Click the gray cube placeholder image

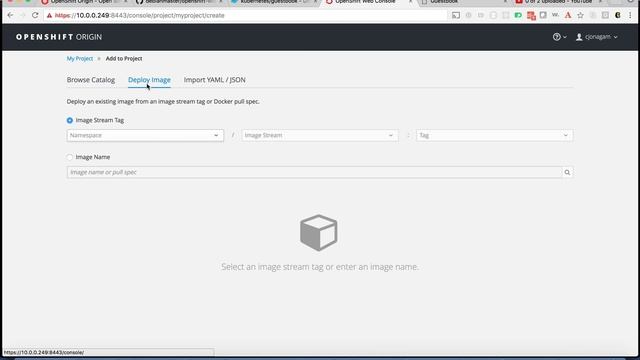pos(319,232)
